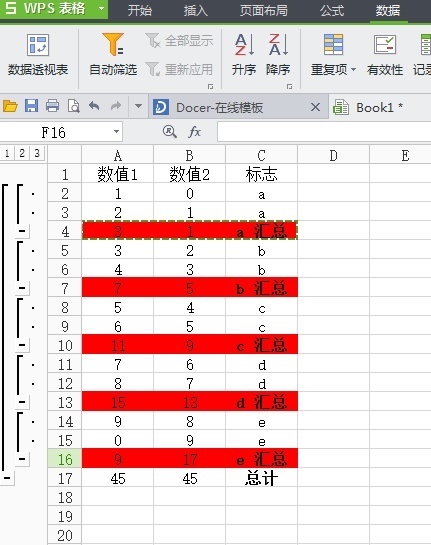Show outline level 1
The height and width of the screenshot is (545, 431).
click(7, 153)
